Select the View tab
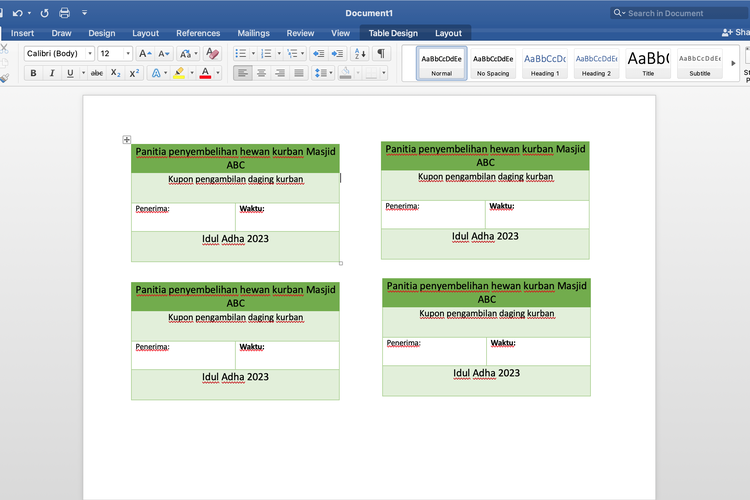The width and height of the screenshot is (750, 500). click(340, 33)
